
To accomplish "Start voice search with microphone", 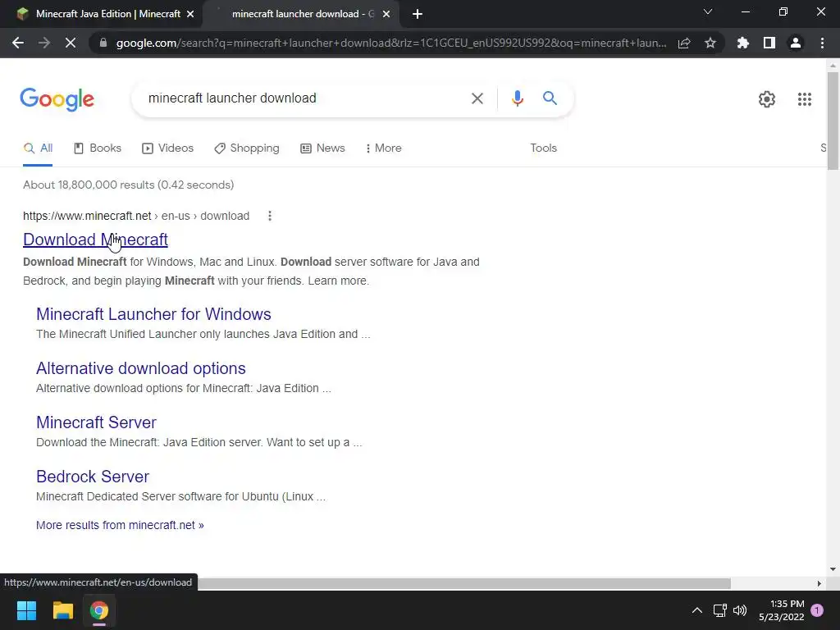I will 517,98.
